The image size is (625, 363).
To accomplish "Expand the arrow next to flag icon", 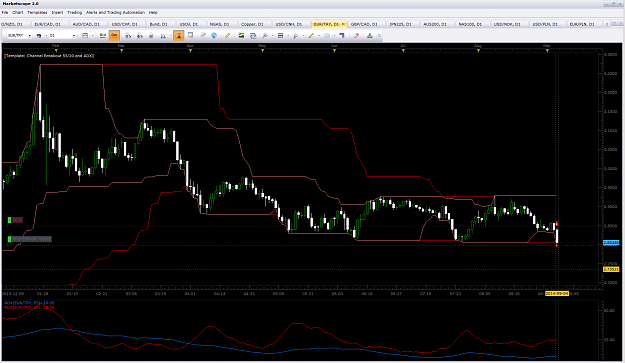I will (x=46, y=36).
